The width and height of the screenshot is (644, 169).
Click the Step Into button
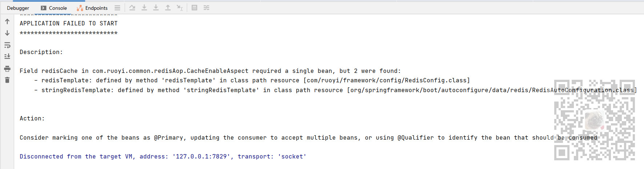click(x=156, y=8)
